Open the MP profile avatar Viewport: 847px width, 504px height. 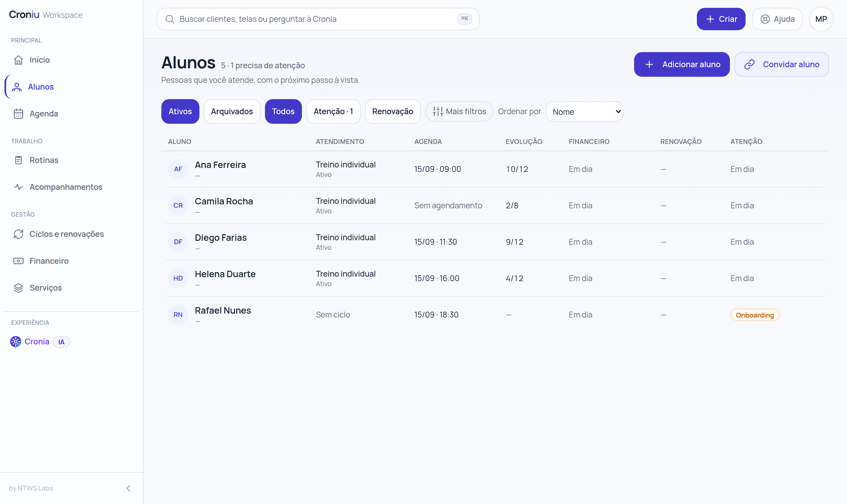821,19
